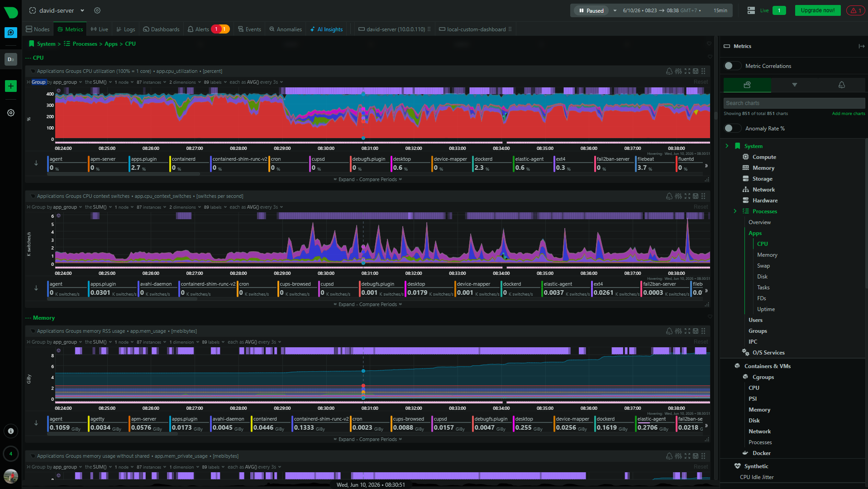Open the info icon in left sidebar

point(11,431)
